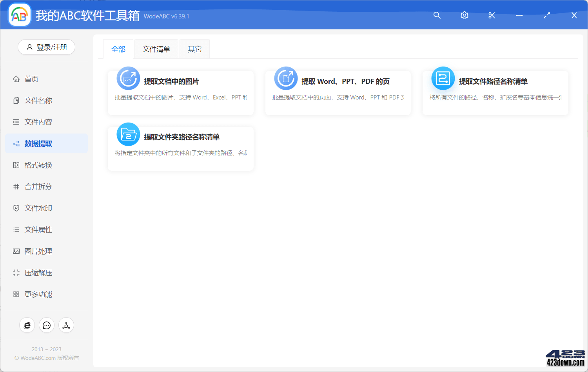The height and width of the screenshot is (372, 588).
Task: Open the 提取文档中的图片 tool card
Action: tap(180, 92)
